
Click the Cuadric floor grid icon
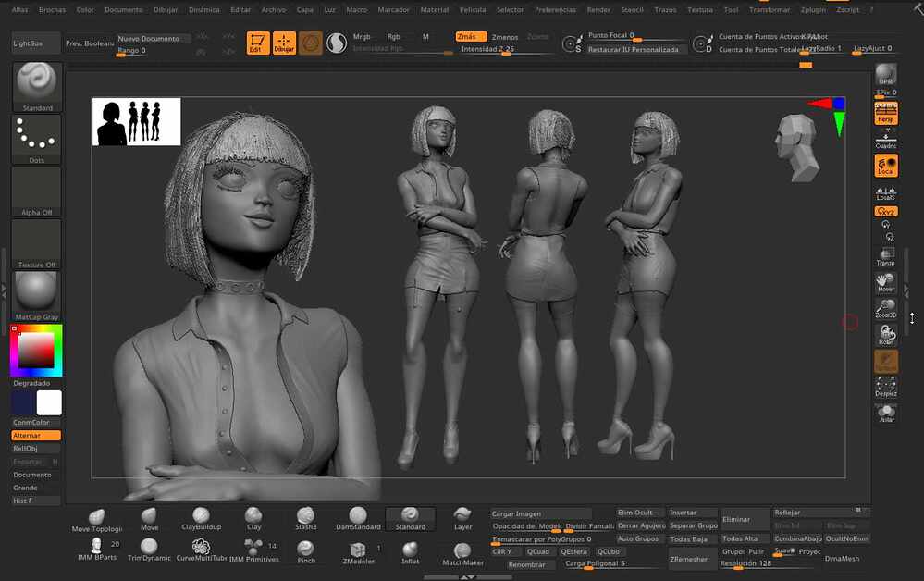pyautogui.click(x=886, y=139)
